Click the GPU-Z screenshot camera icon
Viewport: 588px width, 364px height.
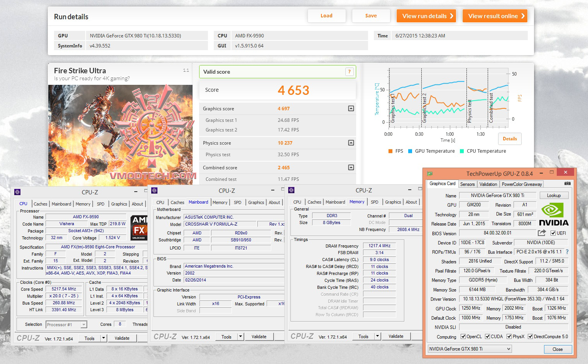click(567, 184)
